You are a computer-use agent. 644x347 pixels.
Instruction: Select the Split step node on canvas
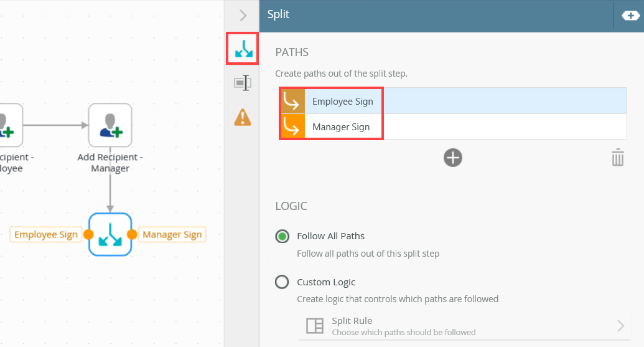(110, 234)
